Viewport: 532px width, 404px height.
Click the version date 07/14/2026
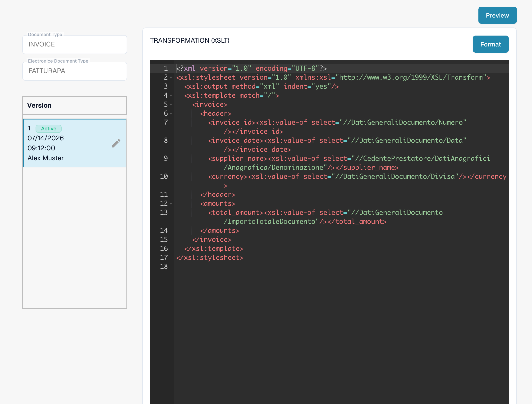pyautogui.click(x=46, y=138)
